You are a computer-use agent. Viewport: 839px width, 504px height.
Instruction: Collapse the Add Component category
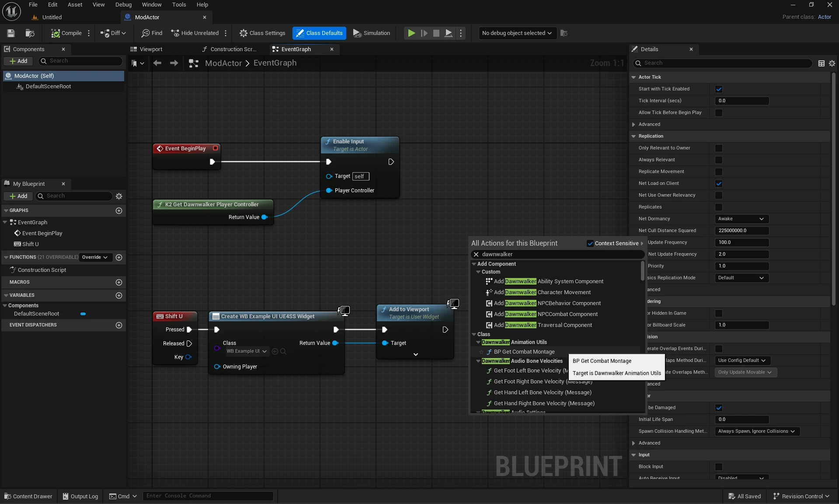(473, 264)
